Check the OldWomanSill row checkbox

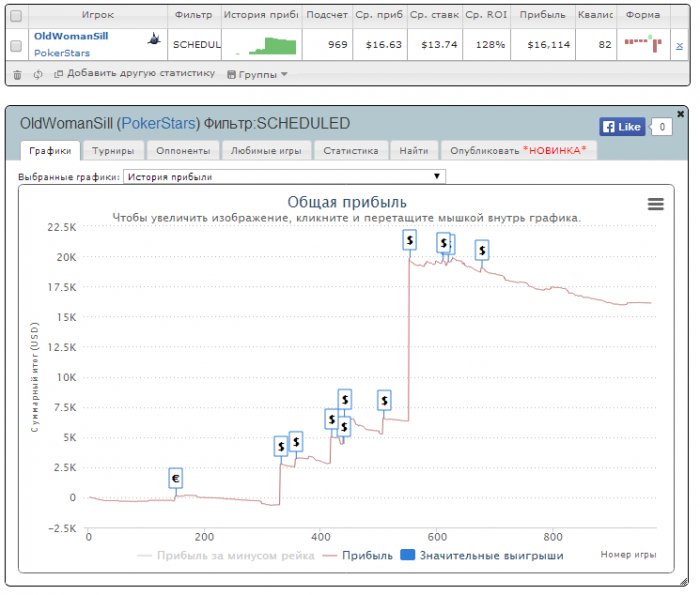15,46
